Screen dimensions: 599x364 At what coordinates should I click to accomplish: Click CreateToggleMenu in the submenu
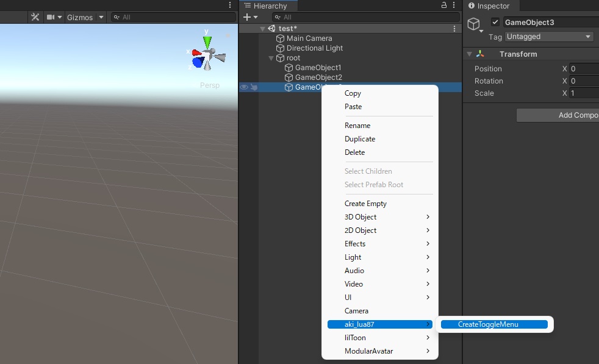[x=494, y=324]
